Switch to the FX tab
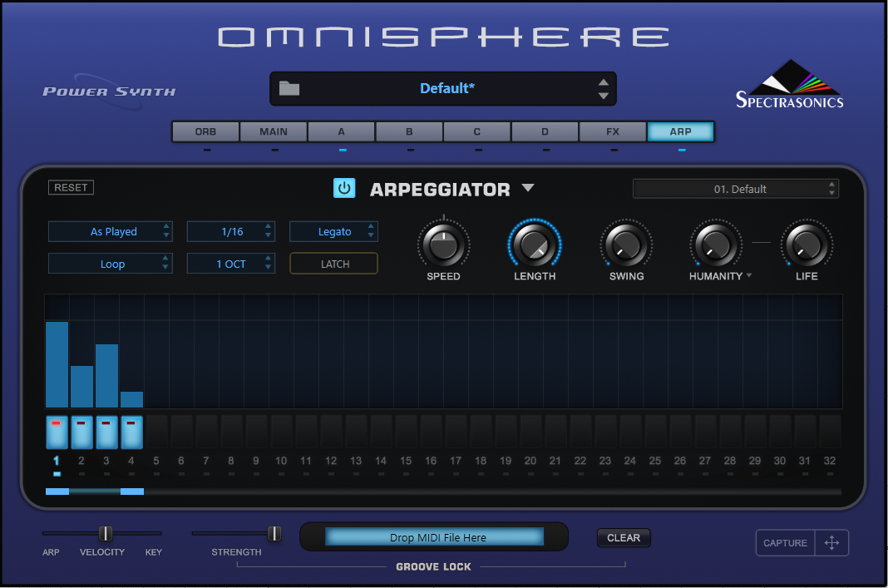Screen dimensions: 888x588 (613, 131)
